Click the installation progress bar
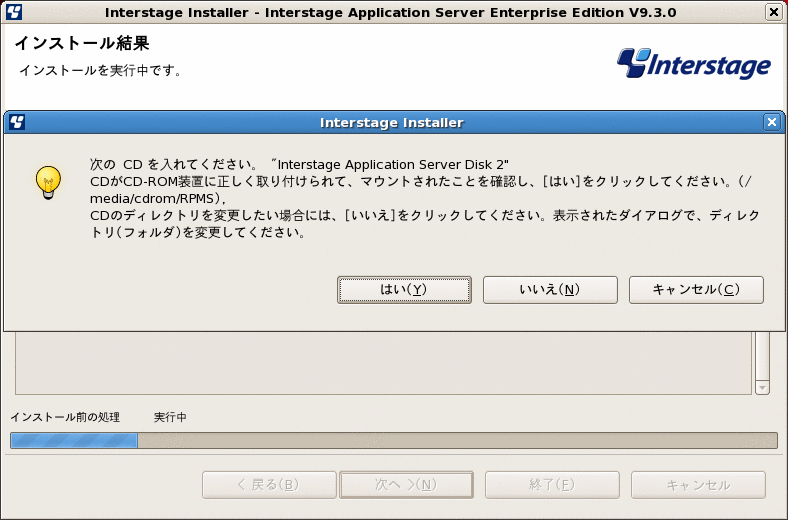788x520 pixels. pos(394,441)
